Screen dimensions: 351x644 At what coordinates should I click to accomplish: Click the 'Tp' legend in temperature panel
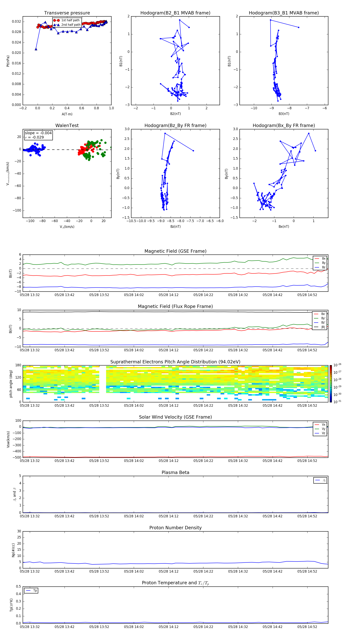31,591
